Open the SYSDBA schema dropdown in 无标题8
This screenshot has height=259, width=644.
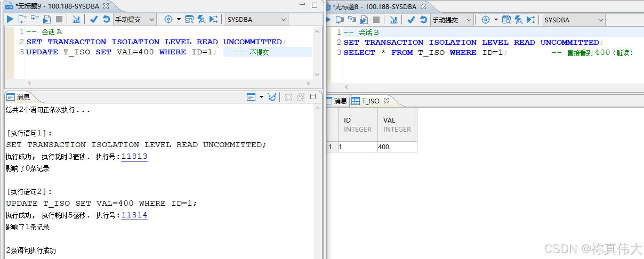(574, 20)
